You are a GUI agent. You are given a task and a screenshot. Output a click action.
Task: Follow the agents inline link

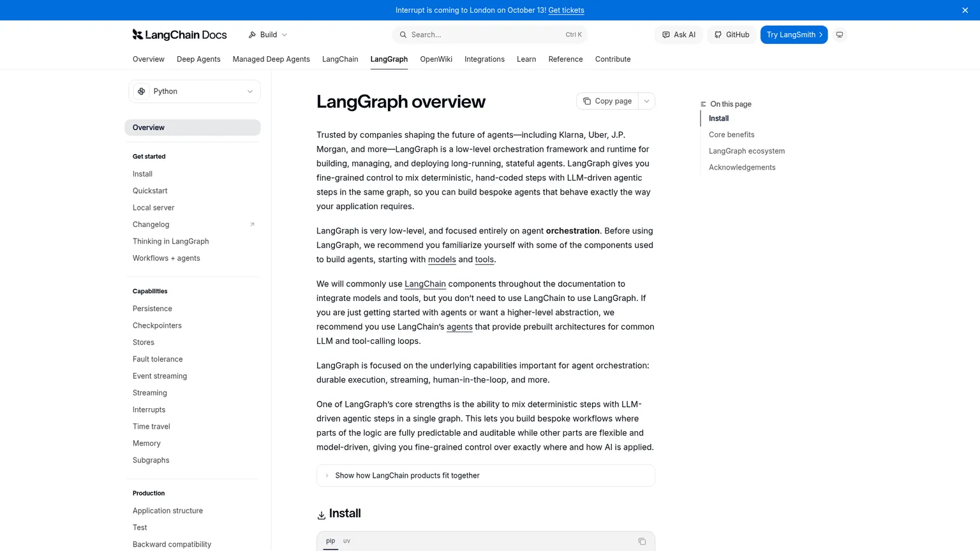point(459,327)
